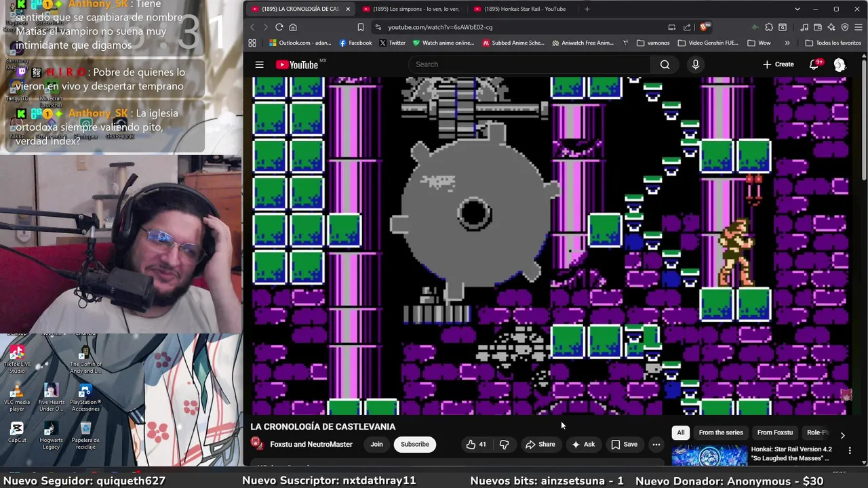Open the Twitter bookmark
868x488 pixels.
[392, 43]
